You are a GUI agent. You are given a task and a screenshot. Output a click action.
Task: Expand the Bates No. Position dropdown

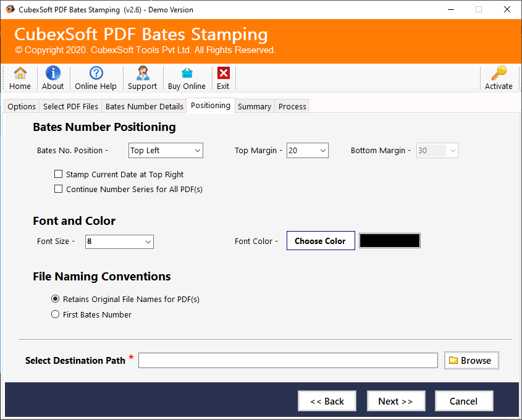(x=166, y=151)
